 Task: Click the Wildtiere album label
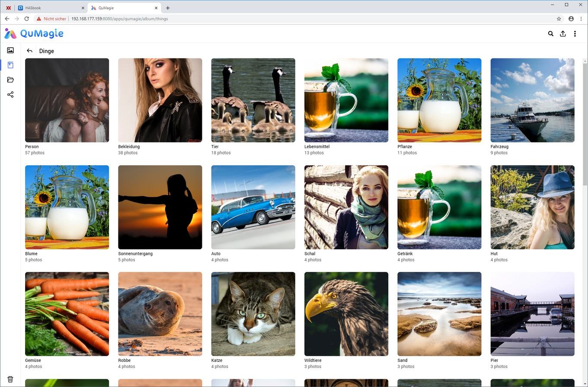tap(313, 360)
